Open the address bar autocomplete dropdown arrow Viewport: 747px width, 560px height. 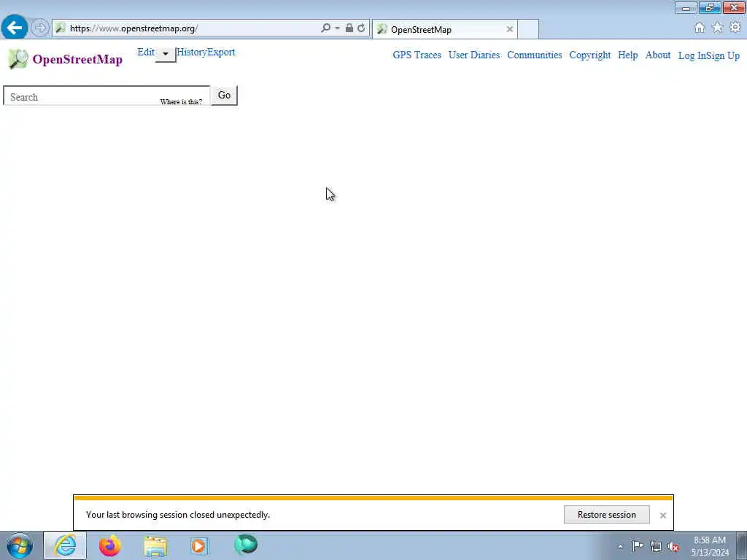[x=337, y=28]
